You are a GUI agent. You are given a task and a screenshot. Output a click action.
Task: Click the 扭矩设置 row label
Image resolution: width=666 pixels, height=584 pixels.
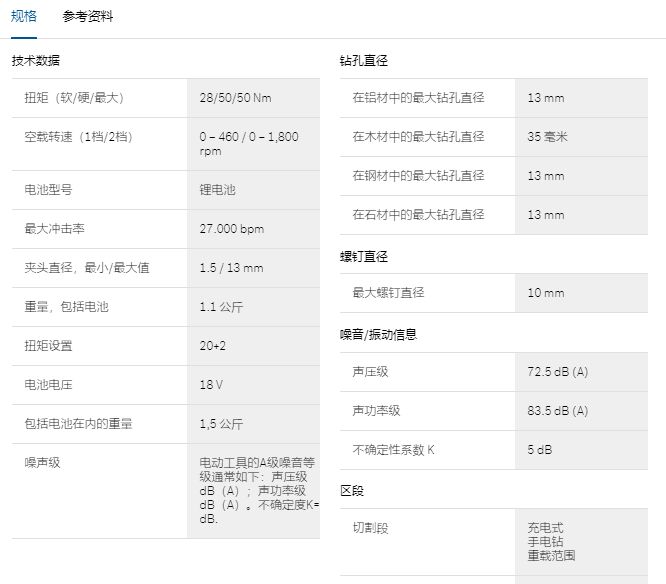coord(49,346)
